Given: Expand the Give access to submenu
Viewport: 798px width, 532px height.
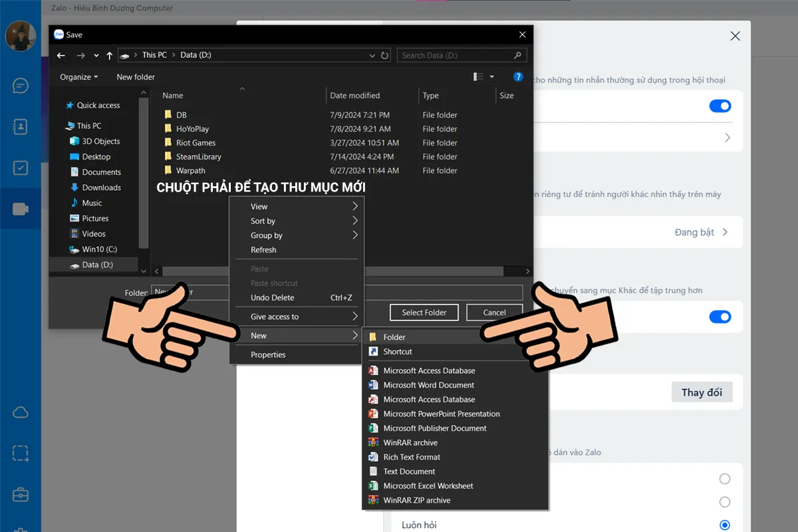Looking at the screenshot, I should click(x=297, y=317).
